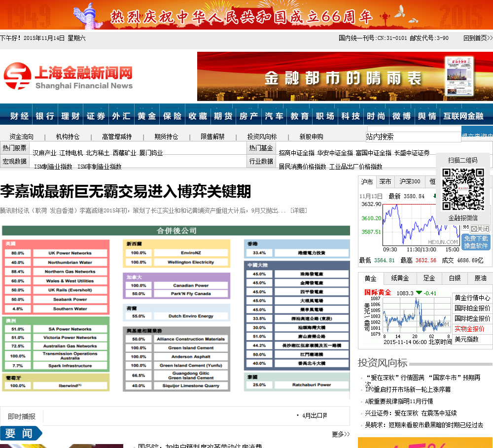Open the 互联网金融 navigation item

(x=463, y=116)
